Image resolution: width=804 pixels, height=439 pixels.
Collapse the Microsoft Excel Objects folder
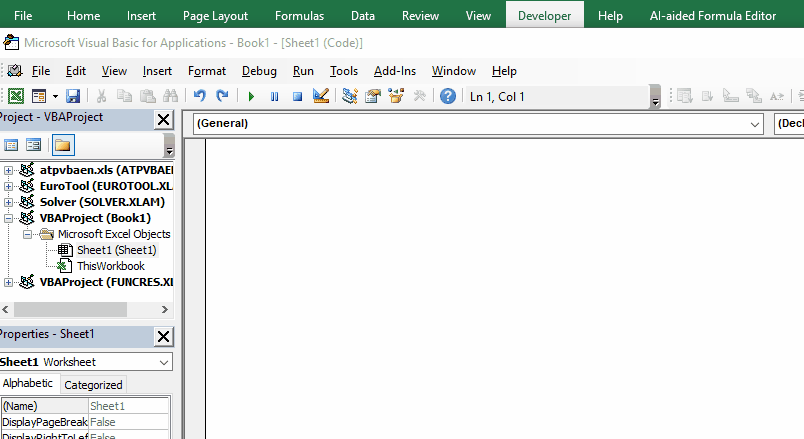tap(27, 234)
